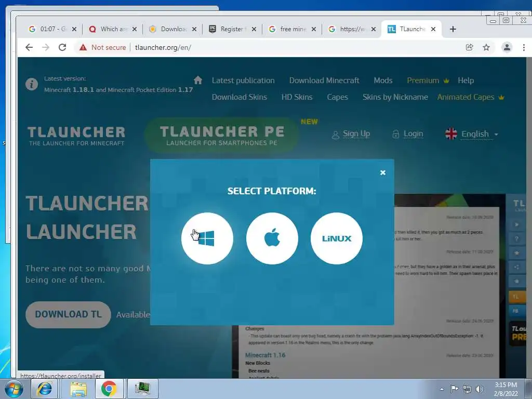
Task: Close the TLauncher tab
Action: coord(433,29)
